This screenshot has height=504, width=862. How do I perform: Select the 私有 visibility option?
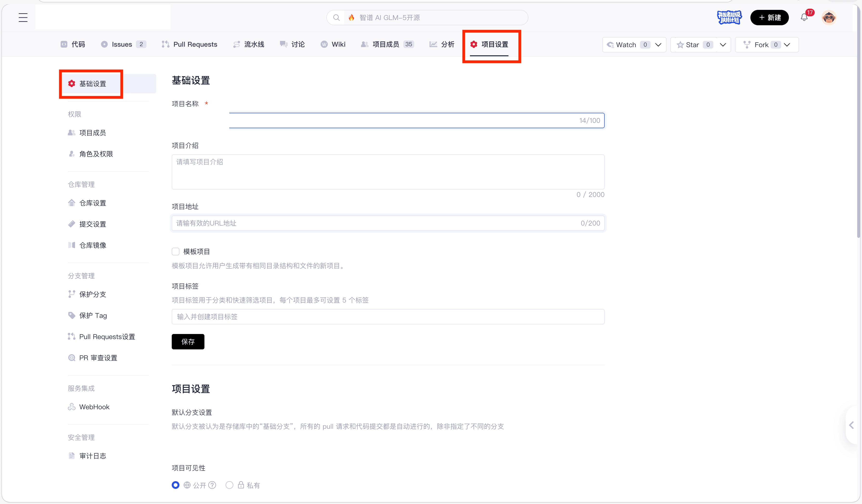pyautogui.click(x=229, y=485)
